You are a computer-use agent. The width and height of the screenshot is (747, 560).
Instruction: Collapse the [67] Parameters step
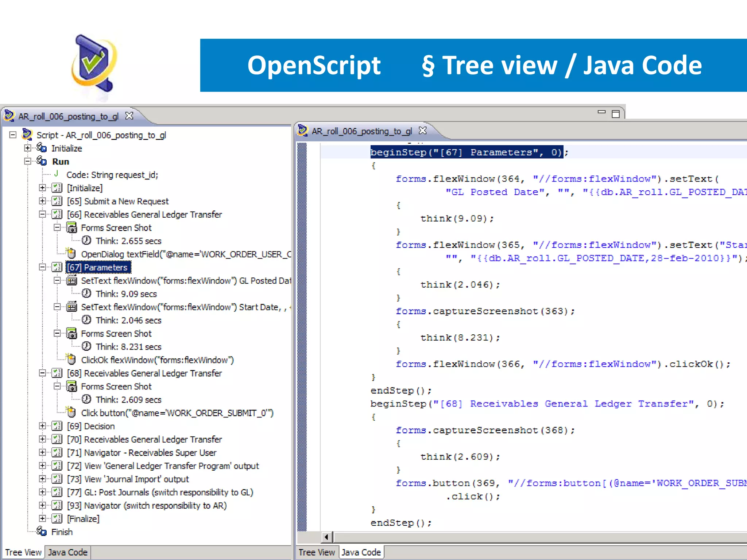point(43,267)
